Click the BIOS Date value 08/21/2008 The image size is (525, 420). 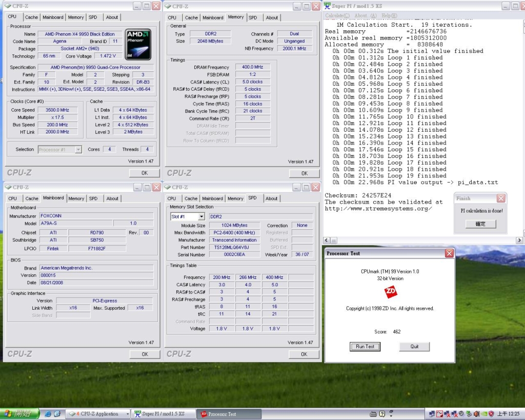click(x=96, y=283)
